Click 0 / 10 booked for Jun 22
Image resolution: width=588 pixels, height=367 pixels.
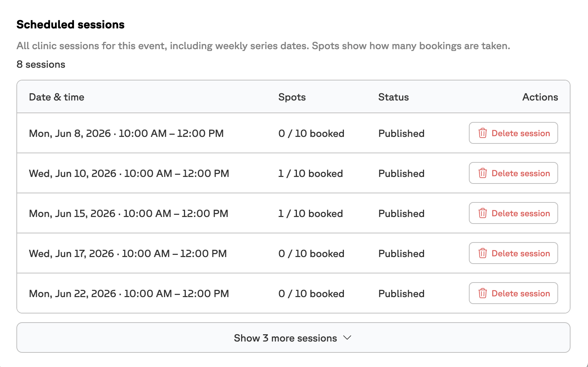point(311,293)
